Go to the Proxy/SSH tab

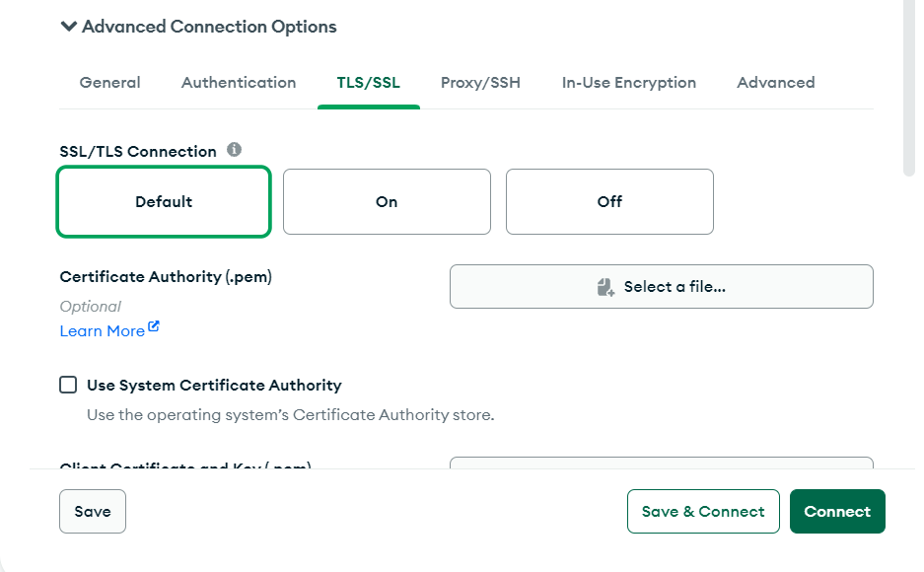(480, 83)
